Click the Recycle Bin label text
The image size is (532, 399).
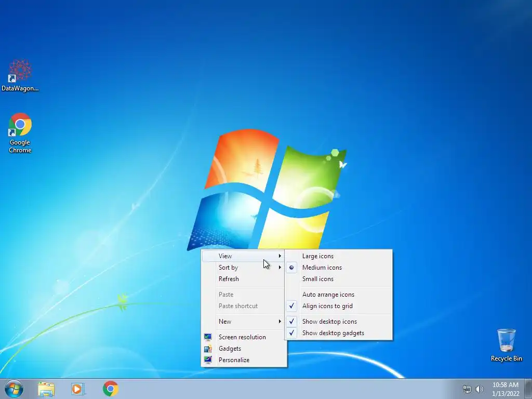click(506, 358)
